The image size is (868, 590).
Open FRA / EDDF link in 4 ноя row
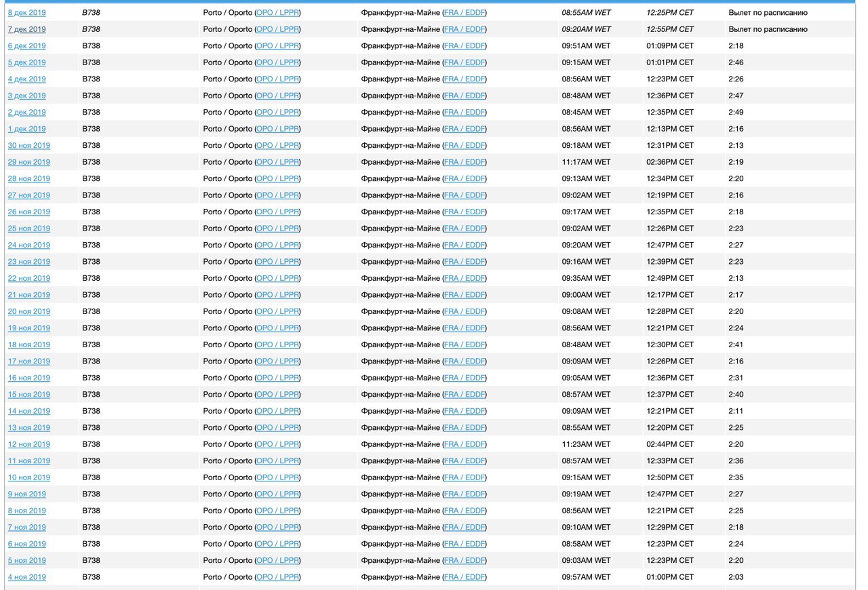click(465, 578)
